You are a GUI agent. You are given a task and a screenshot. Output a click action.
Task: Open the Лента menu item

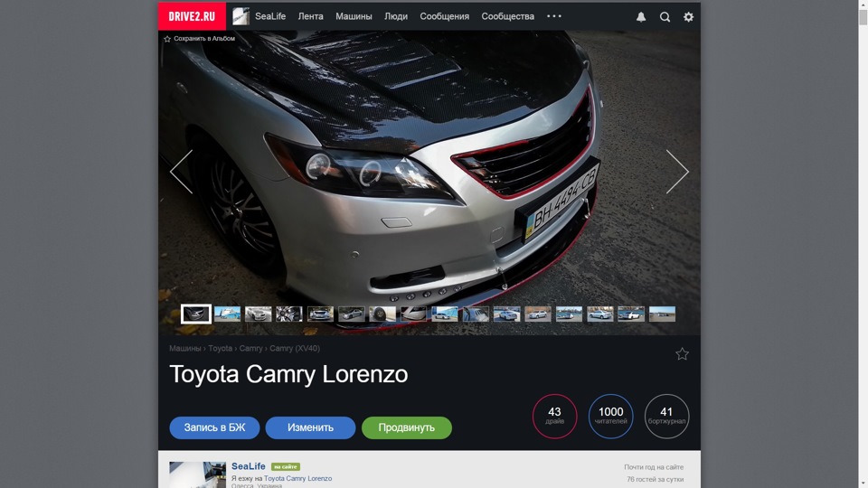[310, 16]
